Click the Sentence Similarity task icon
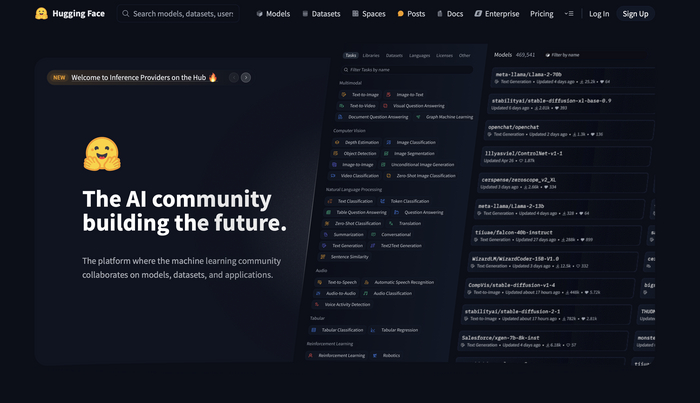The height and width of the screenshot is (403, 700). [323, 257]
